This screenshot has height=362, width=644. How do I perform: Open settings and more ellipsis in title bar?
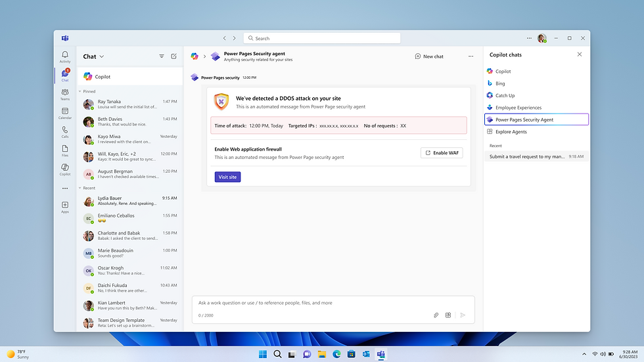click(529, 38)
